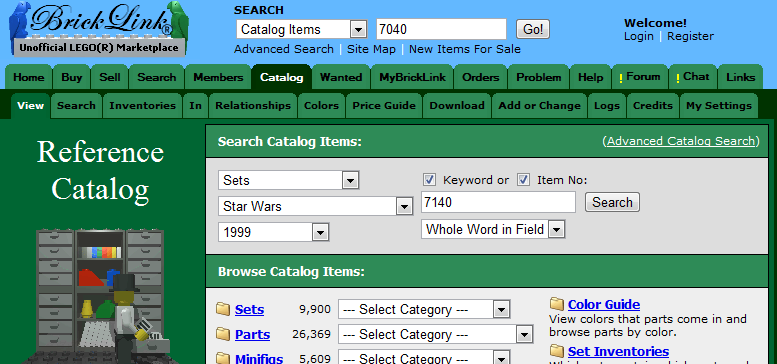
Task: Open the Problem tab
Action: pyautogui.click(x=539, y=77)
